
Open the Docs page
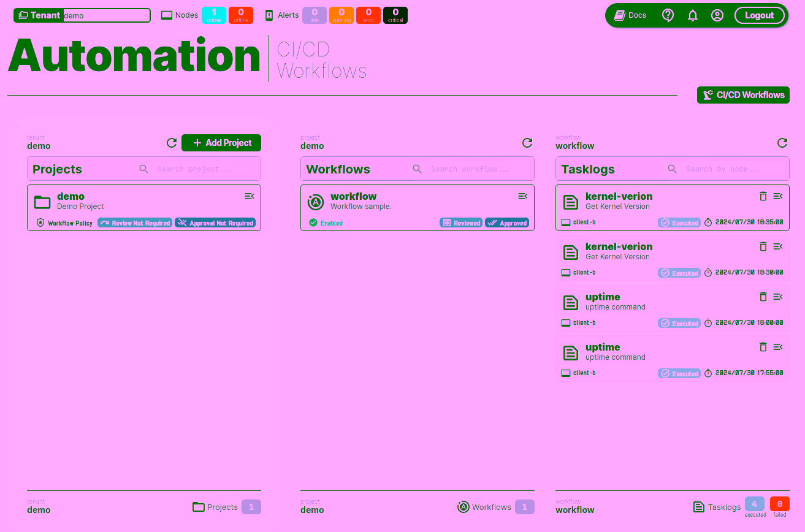[x=630, y=15]
